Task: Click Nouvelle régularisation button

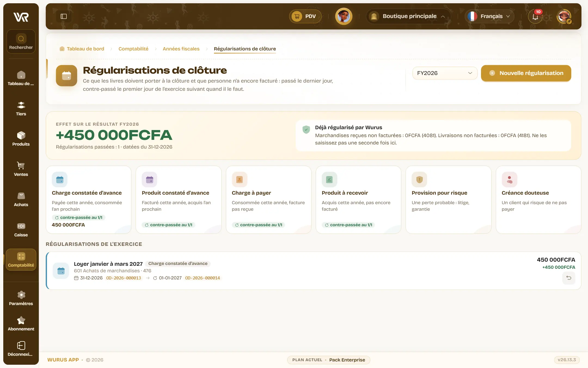Action: tap(526, 73)
